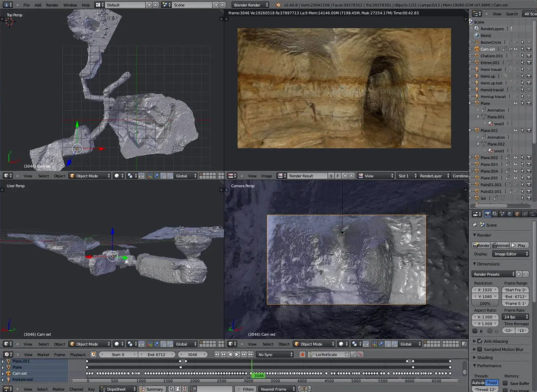
Task: Click the Cam ext camera icon in outliner
Action: point(477,49)
